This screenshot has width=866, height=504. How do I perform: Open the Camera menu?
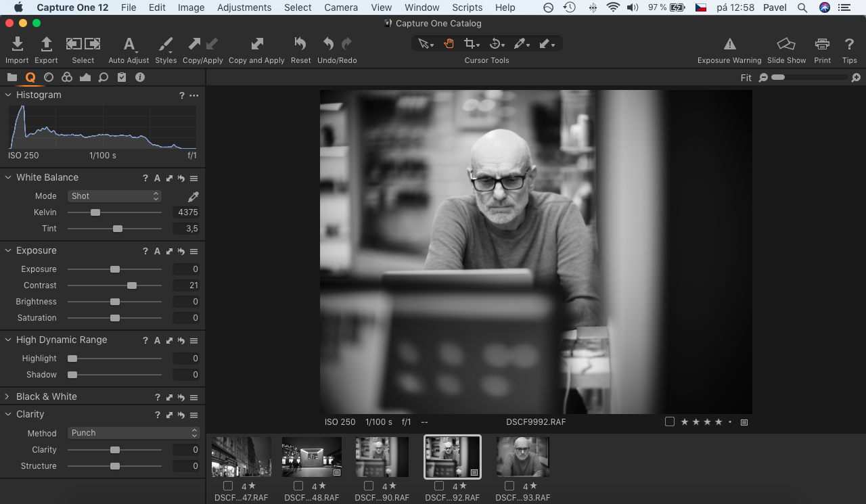pos(340,7)
